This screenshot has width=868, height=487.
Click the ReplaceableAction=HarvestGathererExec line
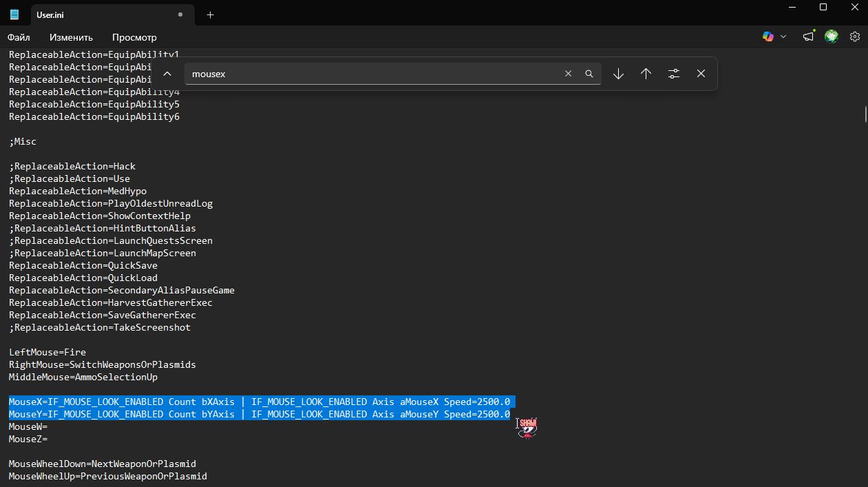(111, 302)
